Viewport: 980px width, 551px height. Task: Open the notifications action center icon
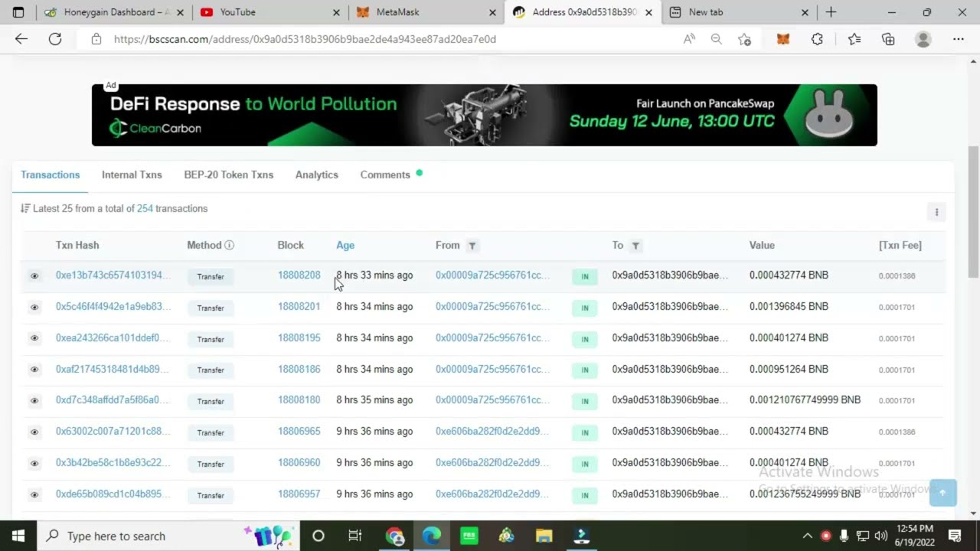(955, 536)
